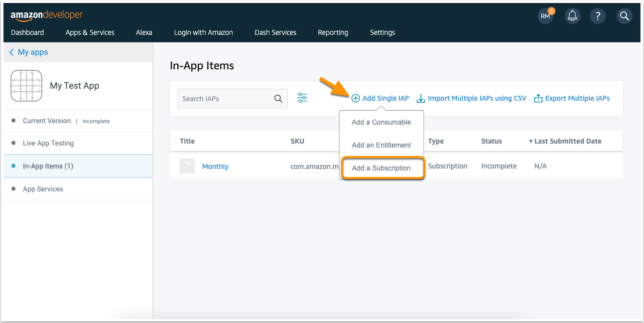Click the plus icon beside Add Single IAP

(x=356, y=98)
